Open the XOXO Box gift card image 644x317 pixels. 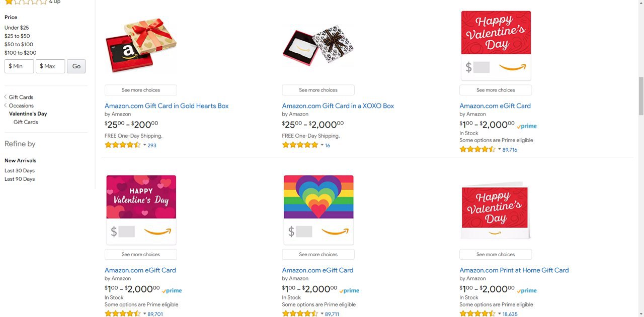pos(318,46)
